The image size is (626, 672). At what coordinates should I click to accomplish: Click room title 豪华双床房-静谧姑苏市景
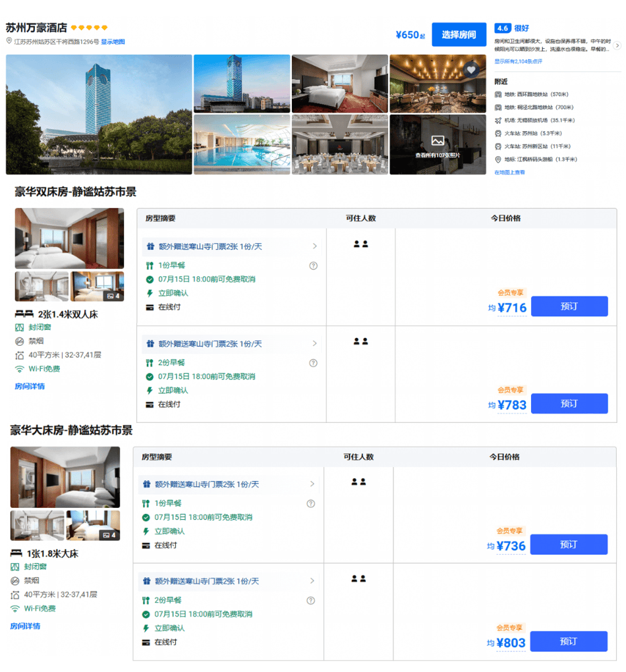point(76,192)
